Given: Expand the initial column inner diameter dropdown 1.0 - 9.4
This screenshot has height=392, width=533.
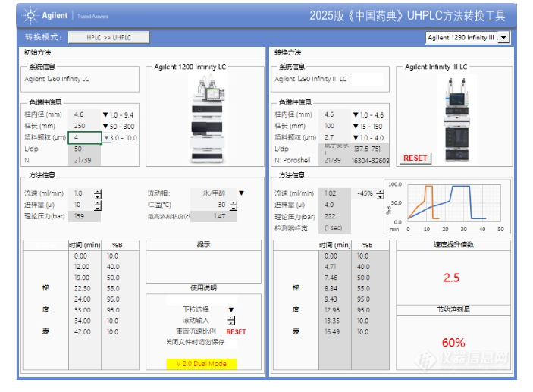Looking at the screenshot, I should pos(105,115).
